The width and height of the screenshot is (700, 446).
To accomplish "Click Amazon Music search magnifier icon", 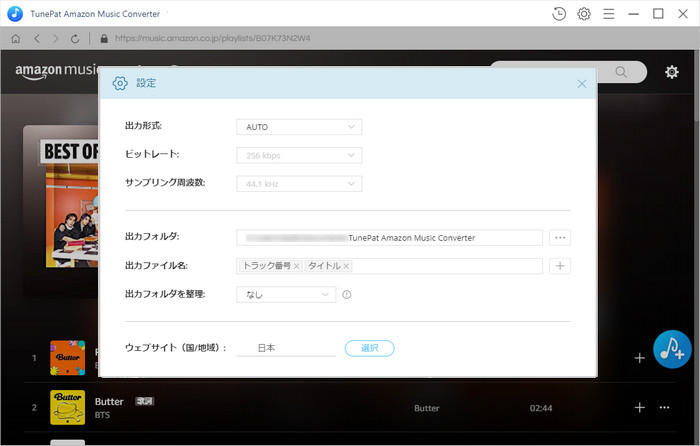I will click(621, 72).
